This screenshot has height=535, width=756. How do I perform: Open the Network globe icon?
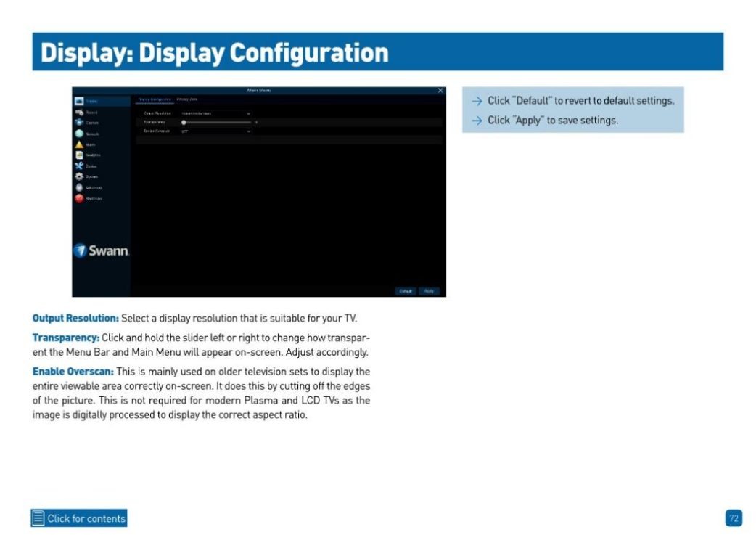coord(79,134)
